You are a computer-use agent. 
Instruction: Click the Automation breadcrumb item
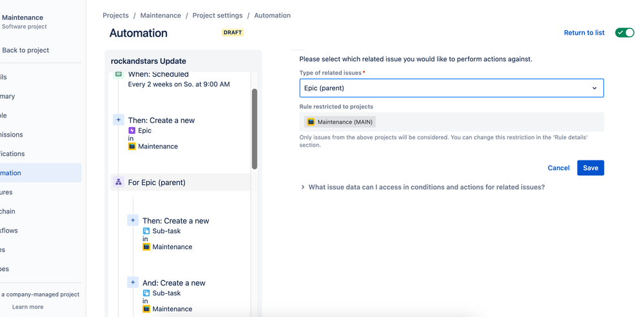(272, 15)
